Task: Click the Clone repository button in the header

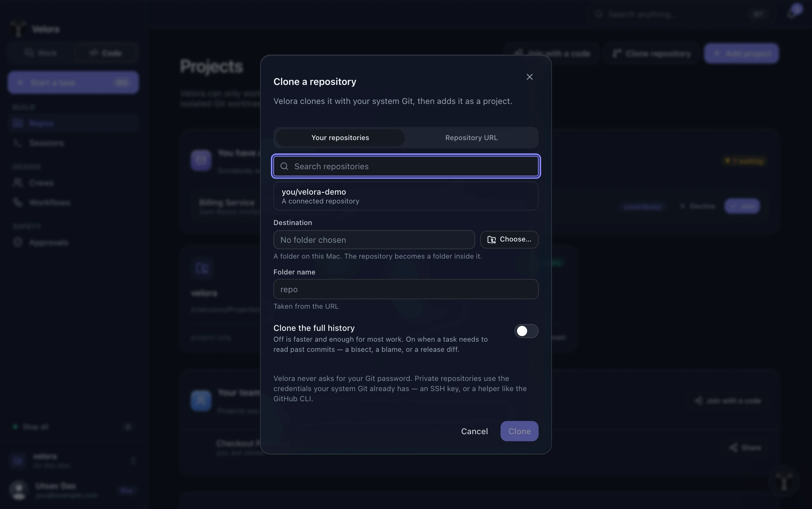Action: pos(652,54)
